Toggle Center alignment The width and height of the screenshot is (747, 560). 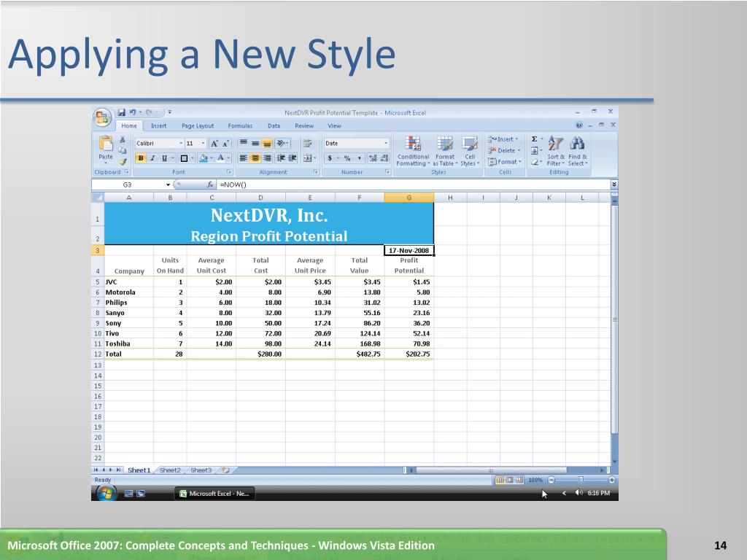255,158
